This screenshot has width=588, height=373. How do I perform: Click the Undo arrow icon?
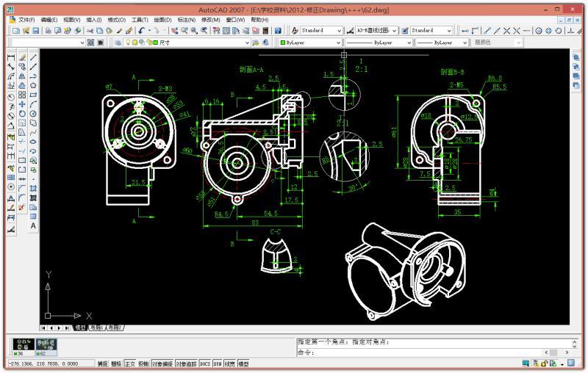(x=141, y=31)
